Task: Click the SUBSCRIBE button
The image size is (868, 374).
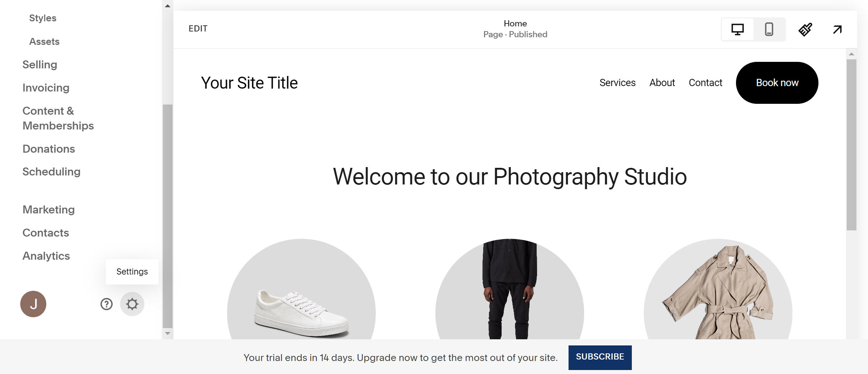Action: [600, 357]
